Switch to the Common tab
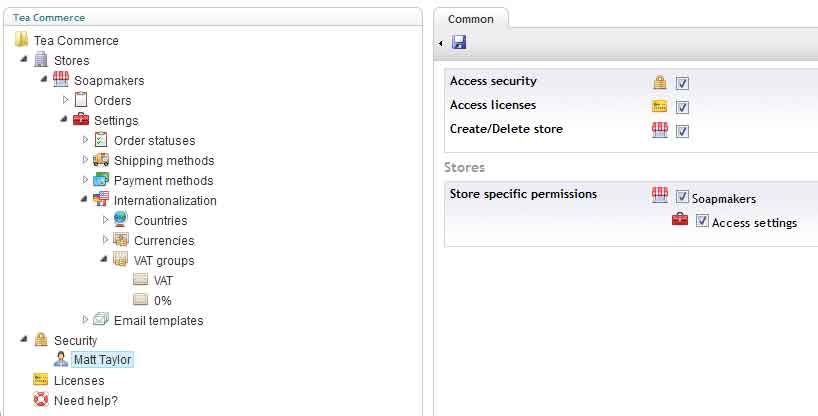This screenshot has width=818, height=416. [x=471, y=19]
